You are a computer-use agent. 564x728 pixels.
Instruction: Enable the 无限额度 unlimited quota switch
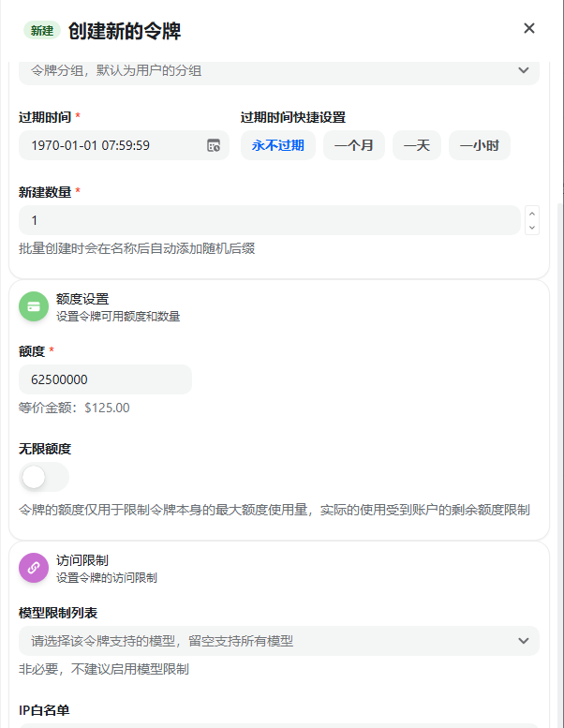[x=44, y=477]
